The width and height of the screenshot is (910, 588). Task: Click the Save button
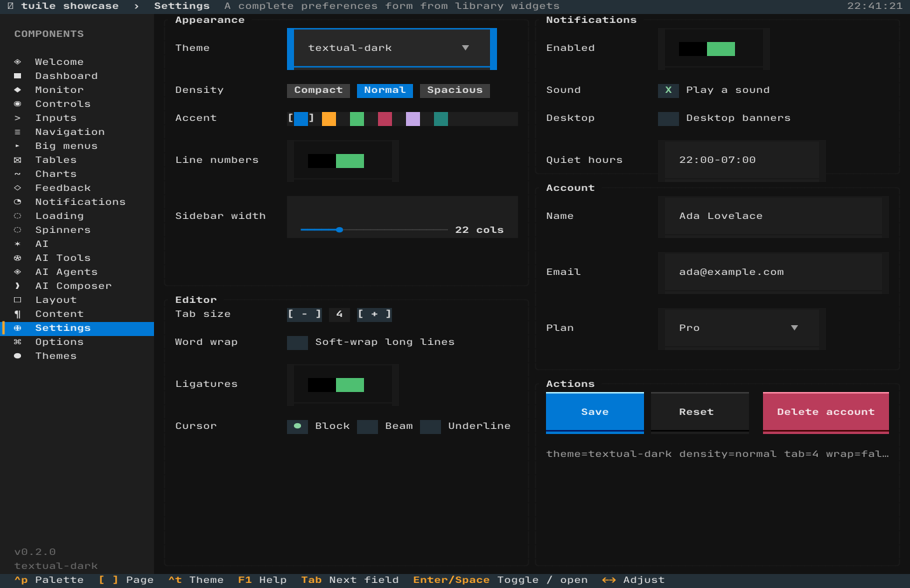pos(595,412)
